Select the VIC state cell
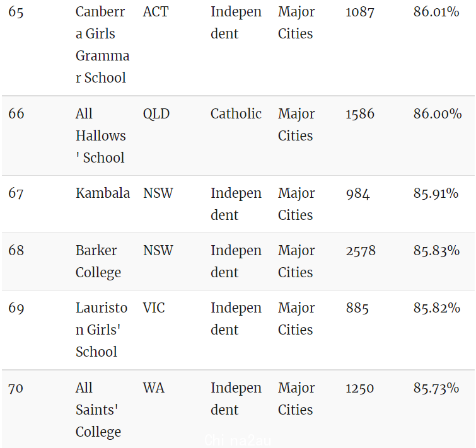The width and height of the screenshot is (476, 448). pos(154,308)
